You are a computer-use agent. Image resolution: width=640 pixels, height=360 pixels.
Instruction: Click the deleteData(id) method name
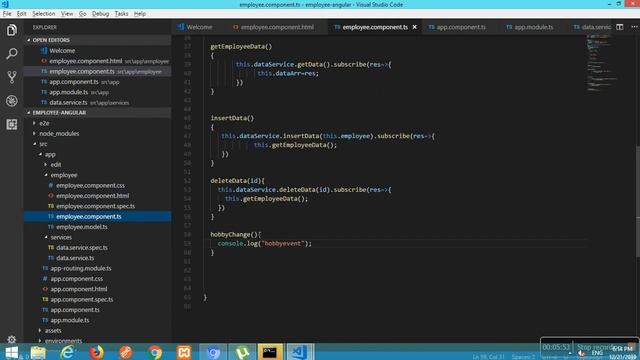click(x=237, y=181)
